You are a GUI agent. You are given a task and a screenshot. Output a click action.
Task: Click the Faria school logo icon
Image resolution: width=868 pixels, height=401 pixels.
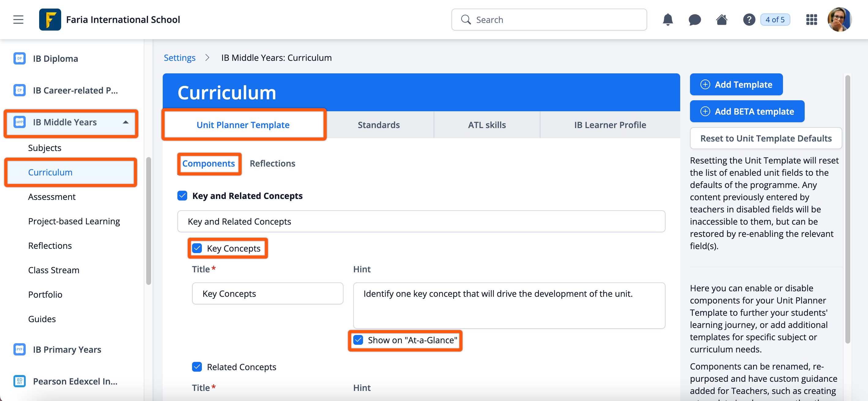[50, 20]
